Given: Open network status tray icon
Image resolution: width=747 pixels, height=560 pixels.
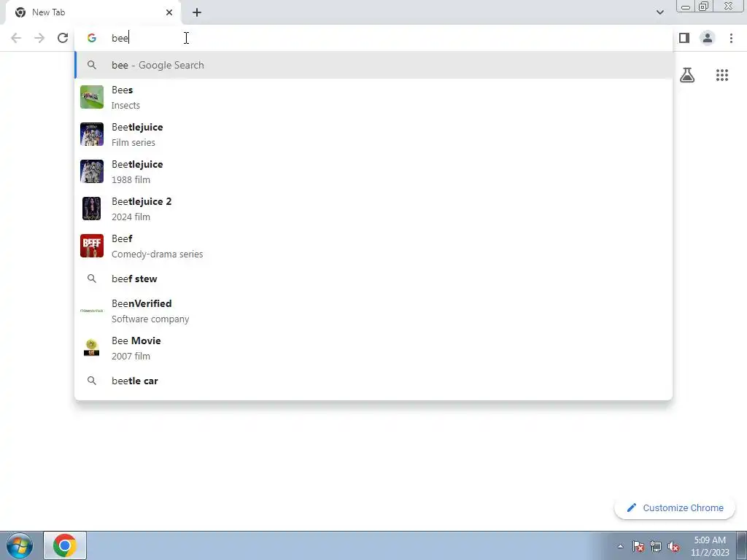Looking at the screenshot, I should pos(656,546).
